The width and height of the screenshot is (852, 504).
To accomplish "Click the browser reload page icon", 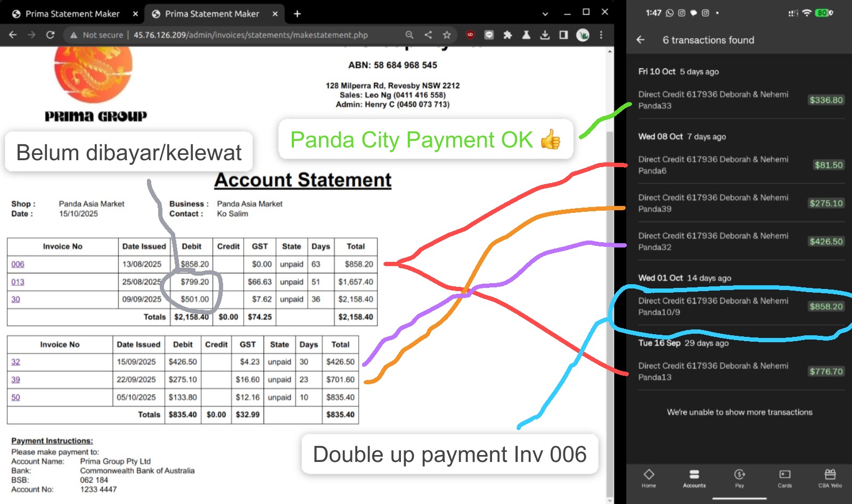I will pyautogui.click(x=51, y=35).
